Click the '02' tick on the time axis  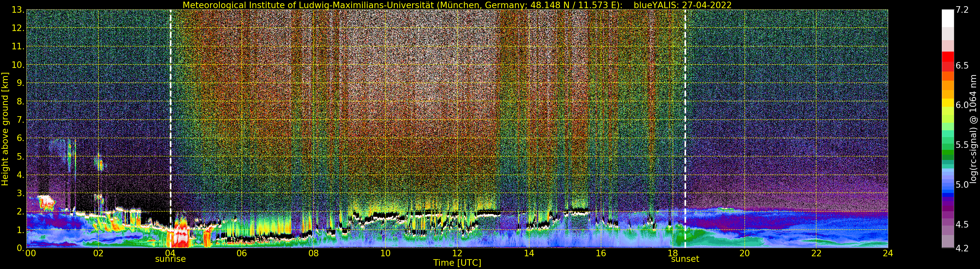point(98,253)
